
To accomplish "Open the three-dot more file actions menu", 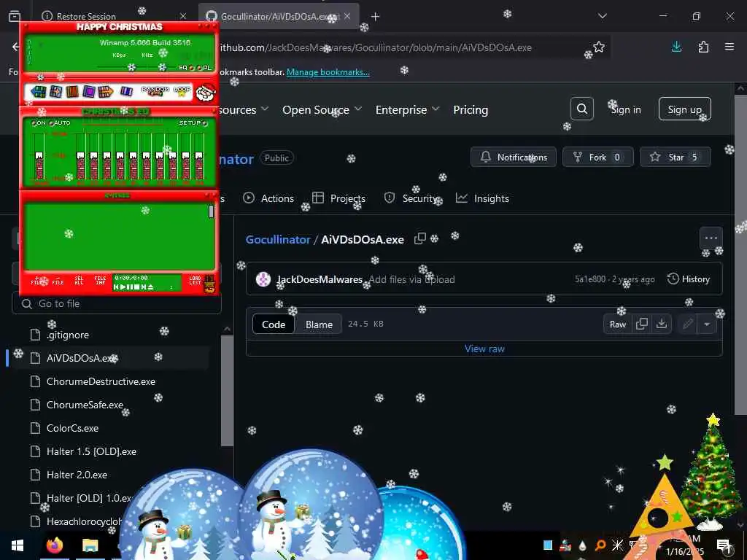I will 711,238.
